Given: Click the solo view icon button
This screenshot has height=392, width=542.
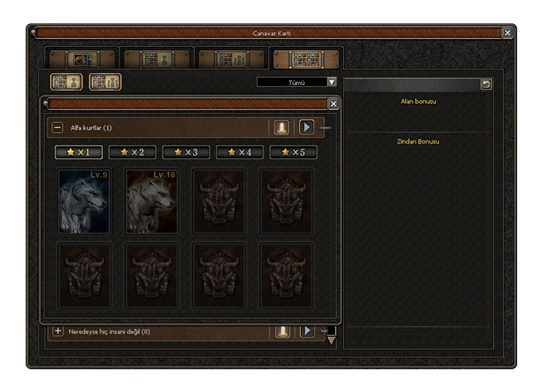Looking at the screenshot, I should pyautogui.click(x=67, y=82).
